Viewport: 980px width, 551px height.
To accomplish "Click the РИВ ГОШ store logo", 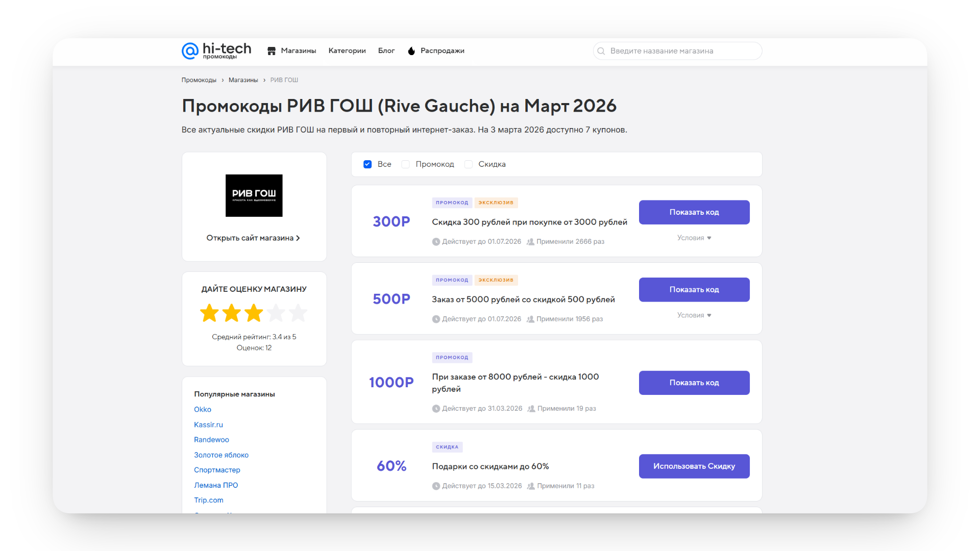I will coord(254,195).
